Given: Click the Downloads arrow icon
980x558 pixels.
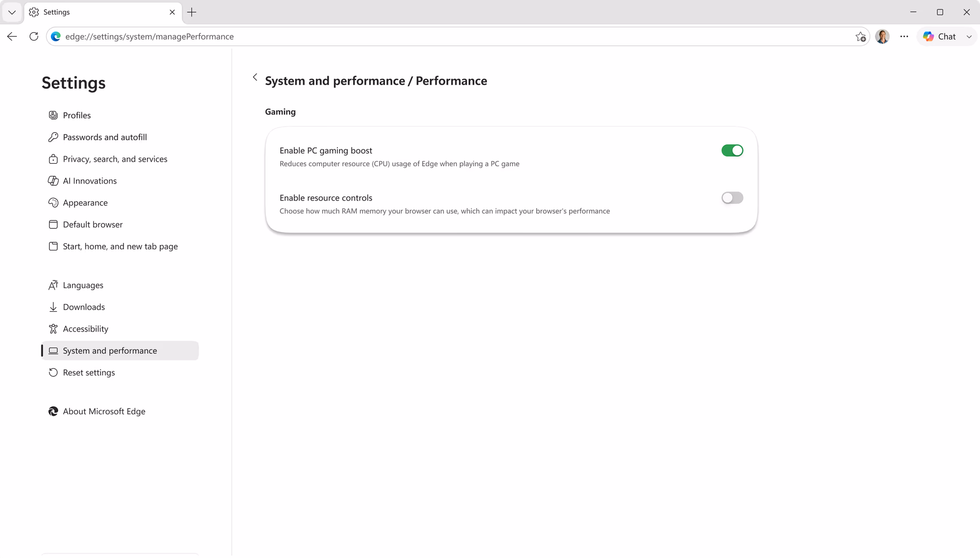Looking at the screenshot, I should point(53,307).
